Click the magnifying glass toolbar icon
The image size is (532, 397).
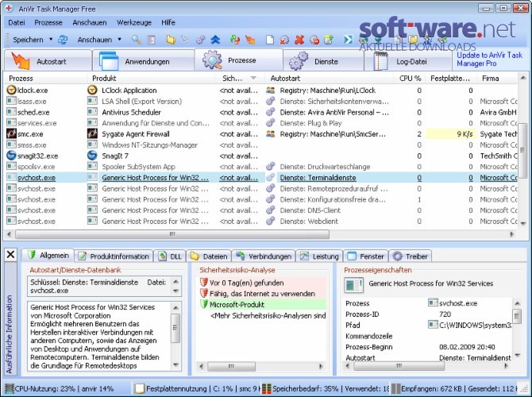(136, 40)
